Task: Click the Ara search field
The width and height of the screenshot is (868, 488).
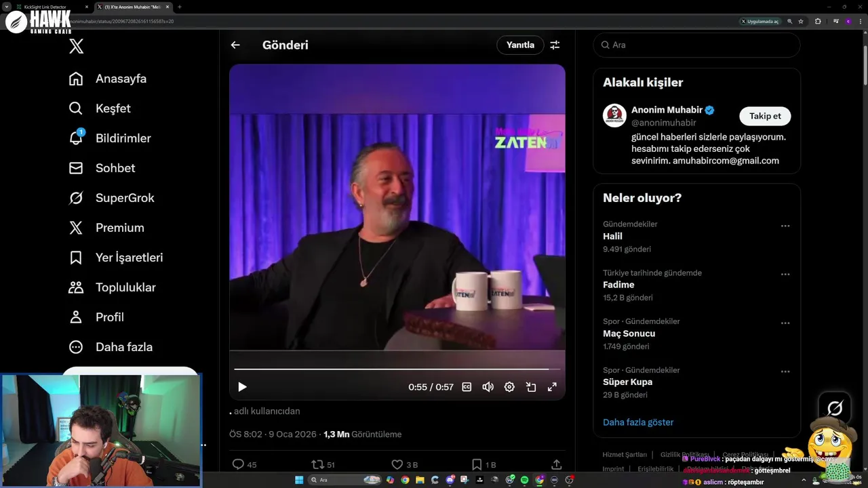Action: click(x=696, y=45)
